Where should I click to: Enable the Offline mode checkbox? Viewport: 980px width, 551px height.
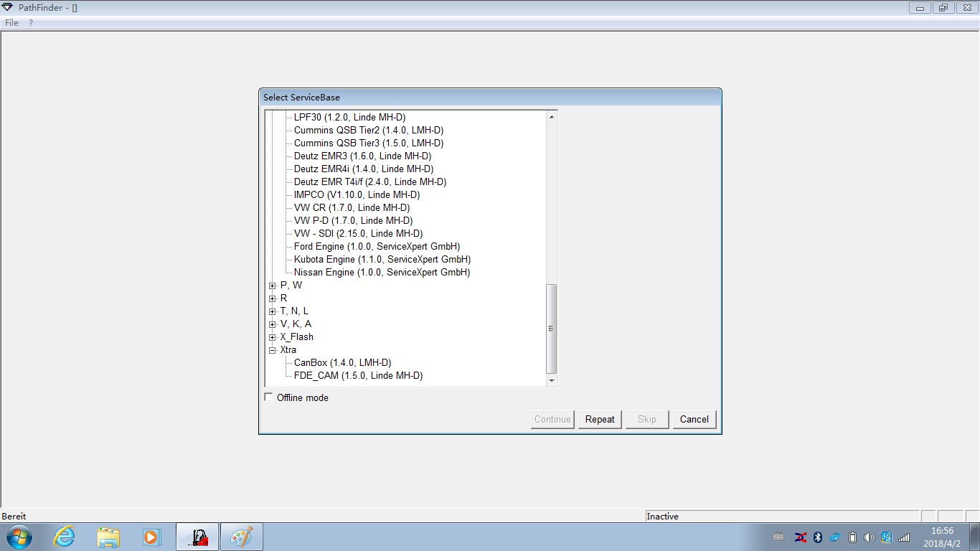click(268, 397)
